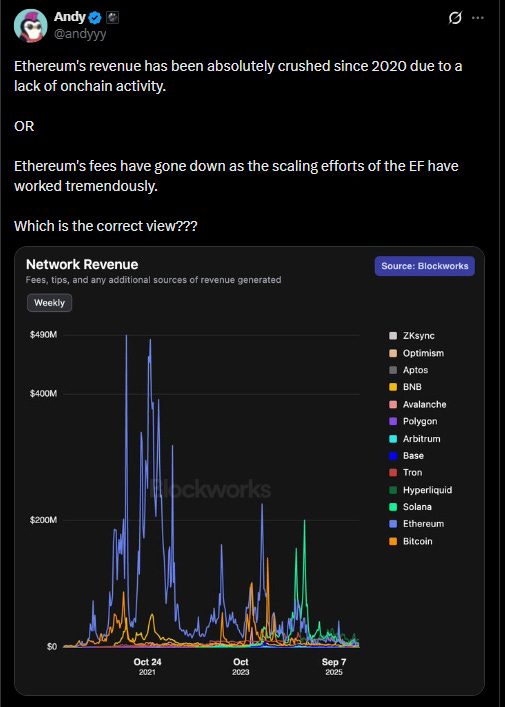Screen dimensions: 505x707
Task: Click the affiliate badge beside Andy's name
Action: 112,18
